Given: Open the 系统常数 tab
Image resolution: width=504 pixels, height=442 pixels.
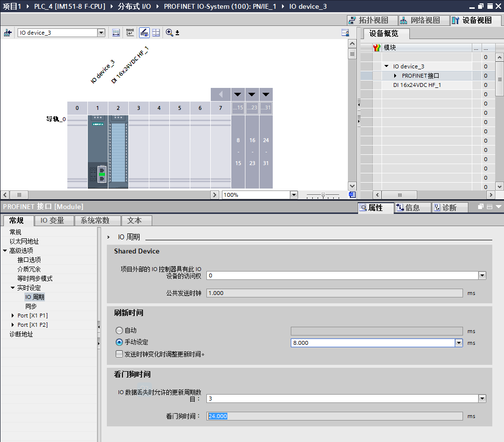Looking at the screenshot, I should (96, 220).
